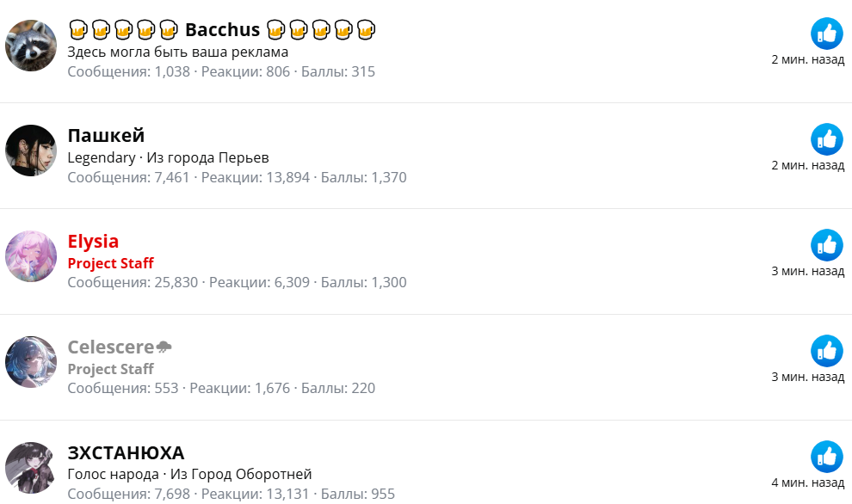Screen dimensions: 852x504
Task: Open Celescere's avatar picture
Action: (31, 362)
